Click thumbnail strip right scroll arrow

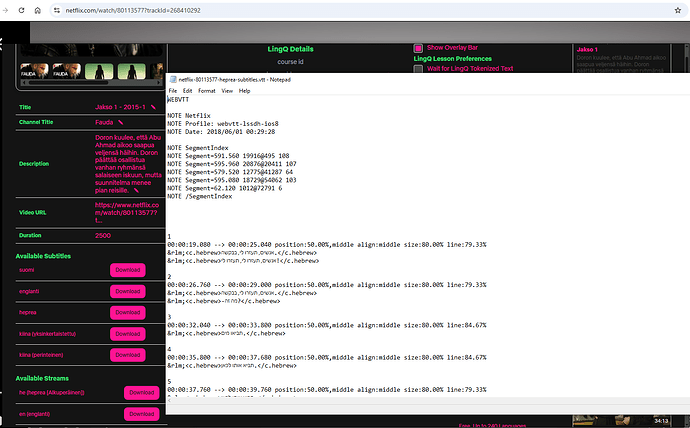158,83
